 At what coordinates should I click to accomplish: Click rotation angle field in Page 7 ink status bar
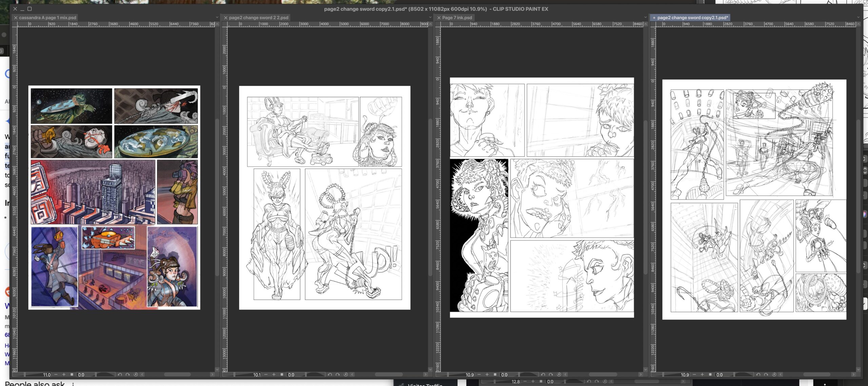505,374
